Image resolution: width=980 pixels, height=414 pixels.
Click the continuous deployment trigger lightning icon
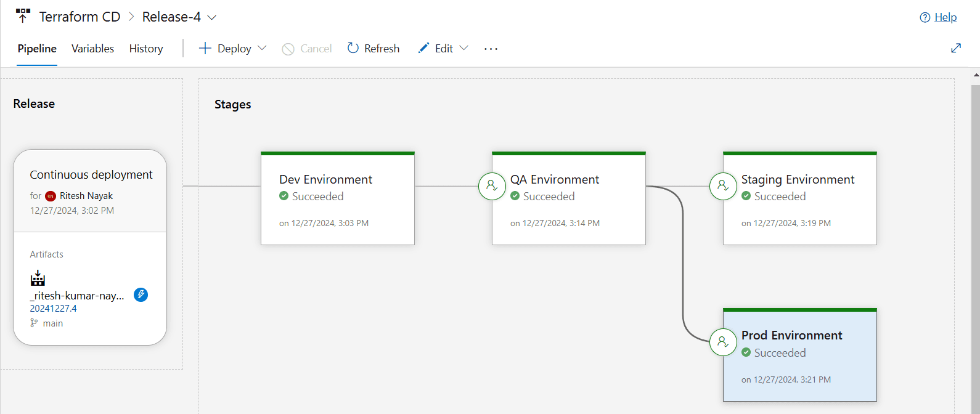pos(141,295)
